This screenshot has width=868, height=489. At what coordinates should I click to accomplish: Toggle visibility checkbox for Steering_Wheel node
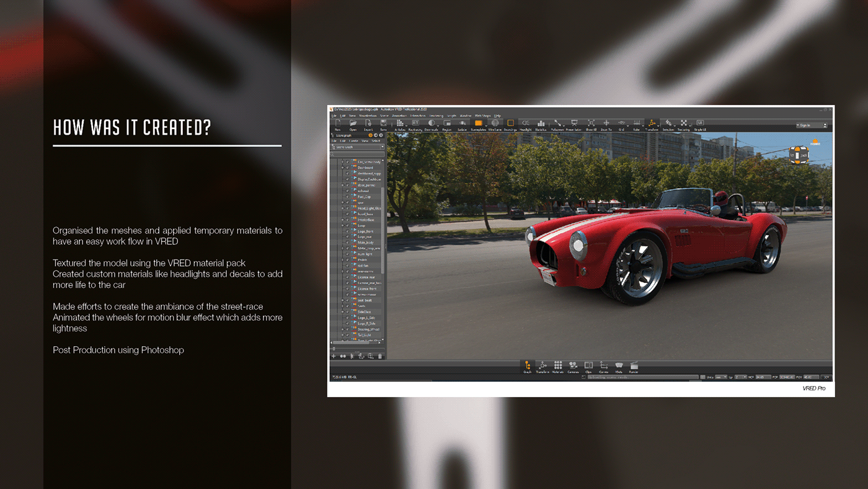coord(347,329)
